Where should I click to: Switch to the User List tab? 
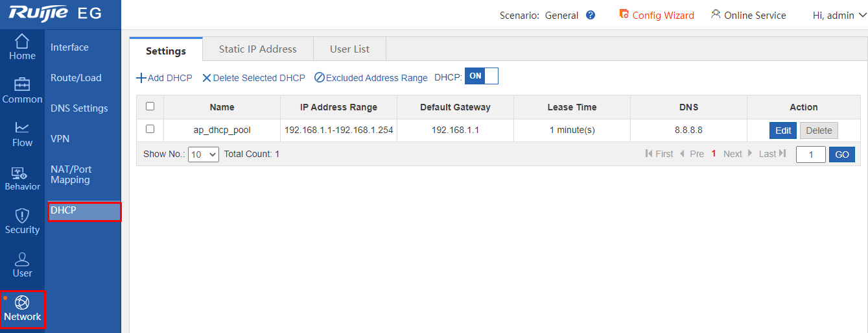coord(349,49)
